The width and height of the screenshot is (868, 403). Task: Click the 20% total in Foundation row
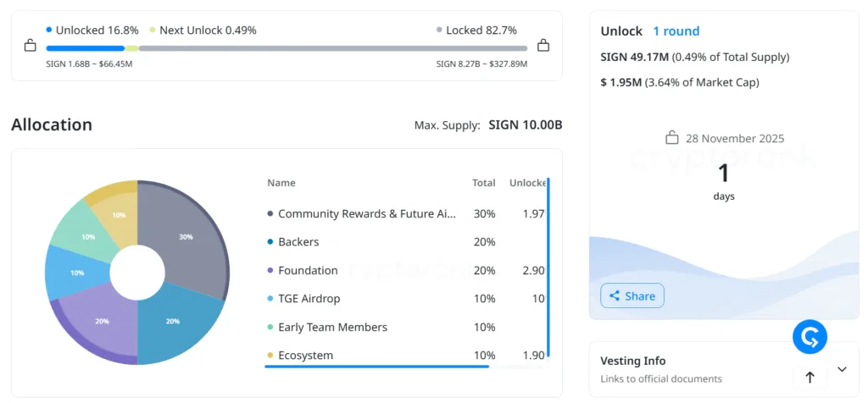coord(484,270)
